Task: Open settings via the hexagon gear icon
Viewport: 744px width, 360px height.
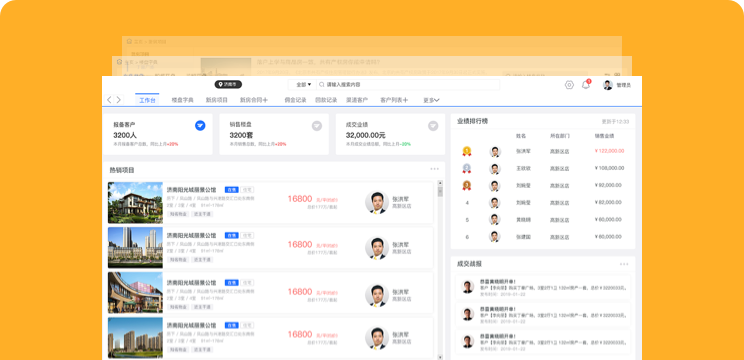Action: pyautogui.click(x=569, y=85)
